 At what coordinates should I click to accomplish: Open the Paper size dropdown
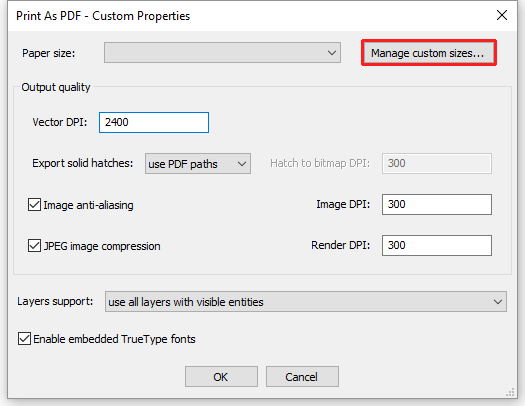pyautogui.click(x=222, y=53)
